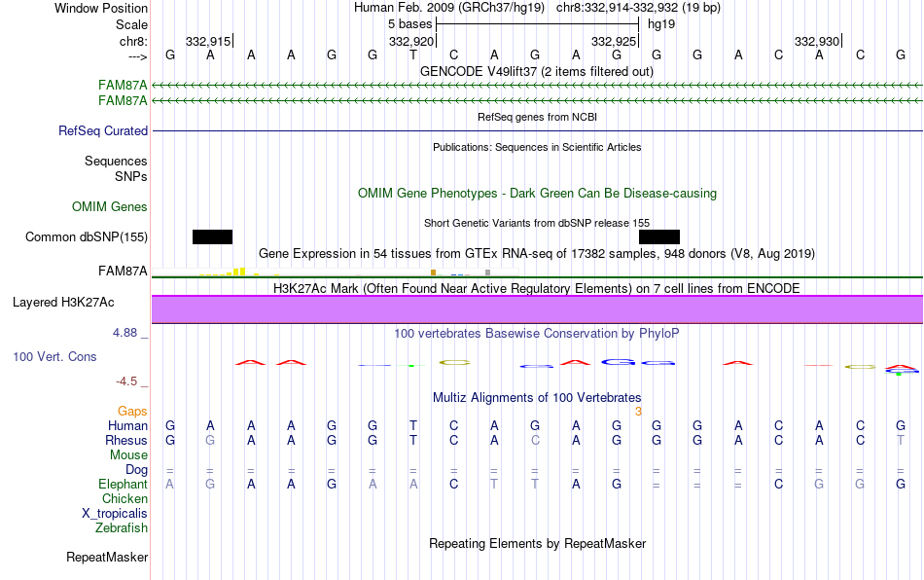The height and width of the screenshot is (580, 924).
Task: Click the orange gap count 3
Action: (638, 412)
